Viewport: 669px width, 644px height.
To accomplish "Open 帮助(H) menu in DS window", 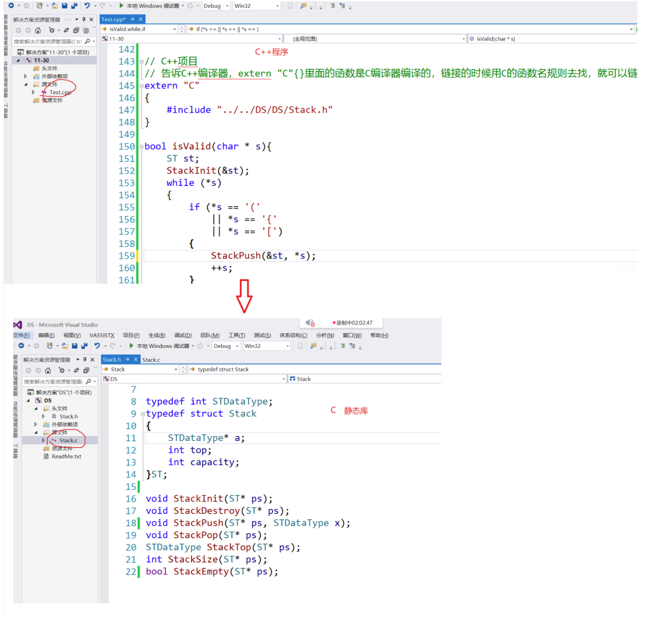I will point(379,335).
